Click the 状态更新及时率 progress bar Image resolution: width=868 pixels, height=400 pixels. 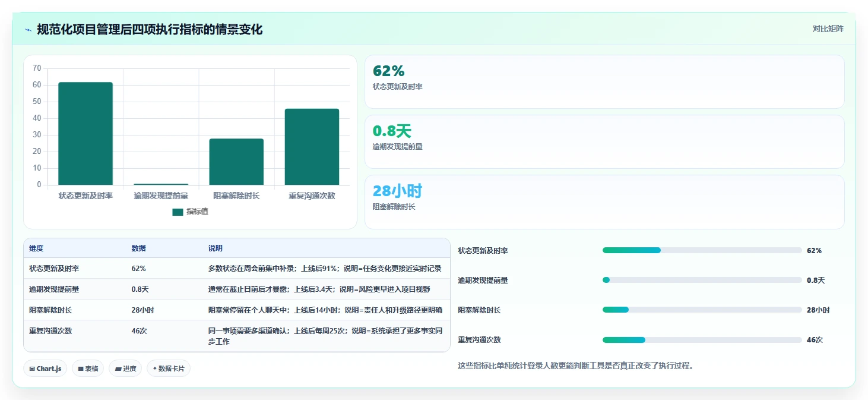tap(702, 250)
